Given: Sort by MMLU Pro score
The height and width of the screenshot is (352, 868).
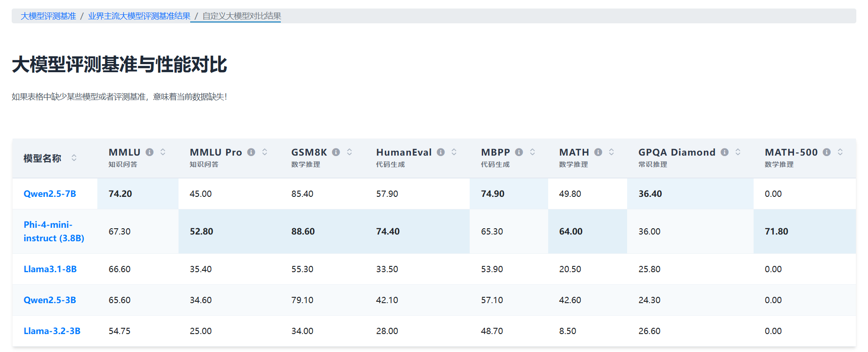Looking at the screenshot, I should pos(265,152).
